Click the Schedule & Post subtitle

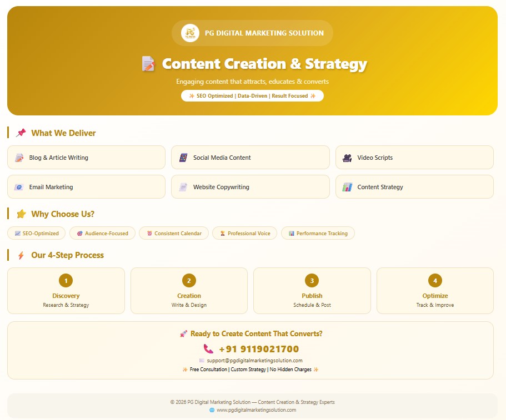pyautogui.click(x=312, y=305)
